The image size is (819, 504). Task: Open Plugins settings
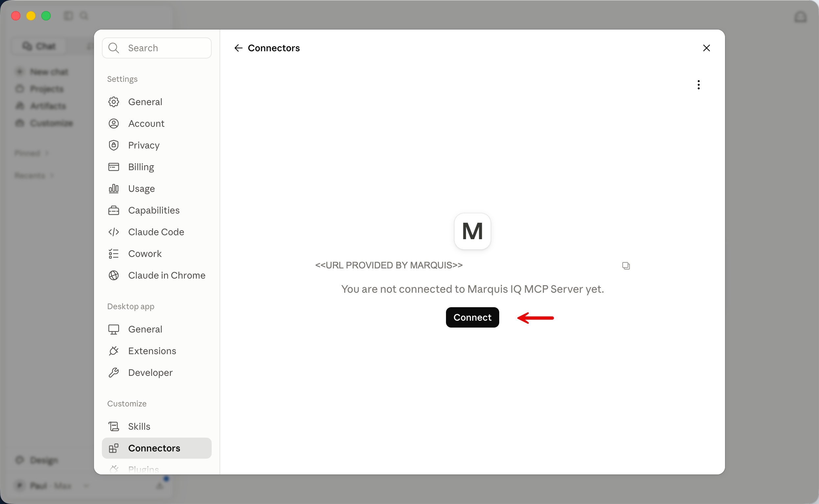(x=157, y=469)
